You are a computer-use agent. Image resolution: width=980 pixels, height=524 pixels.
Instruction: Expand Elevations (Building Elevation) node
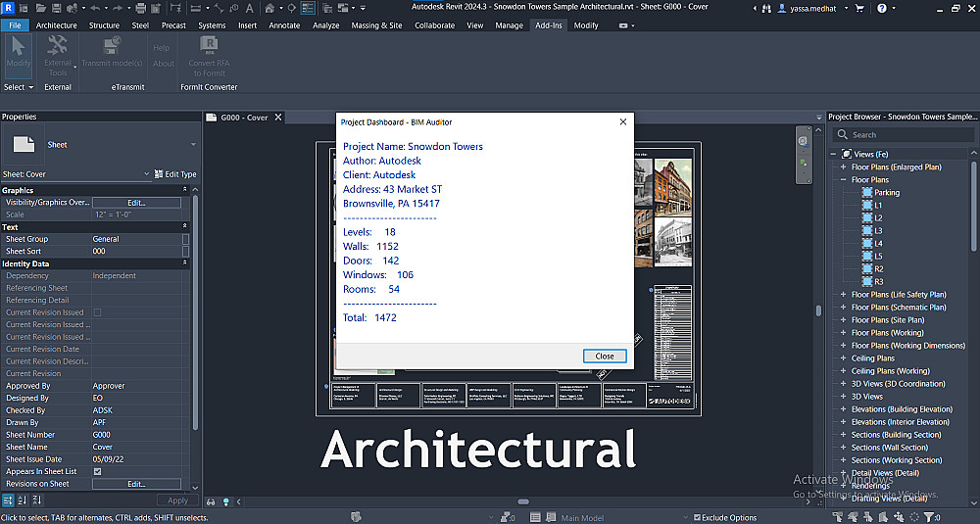coord(843,409)
